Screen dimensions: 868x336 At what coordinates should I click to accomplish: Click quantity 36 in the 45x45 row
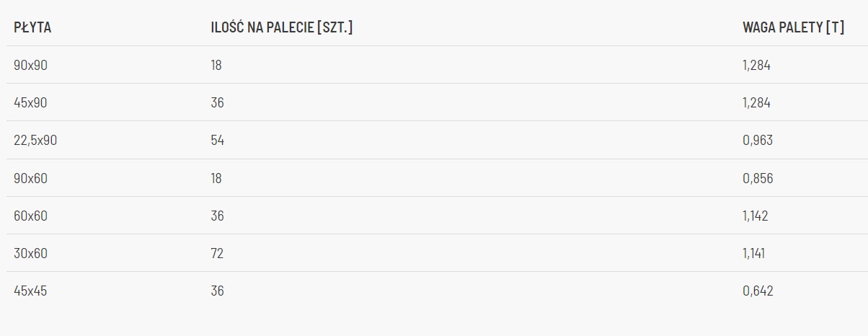coord(217,291)
